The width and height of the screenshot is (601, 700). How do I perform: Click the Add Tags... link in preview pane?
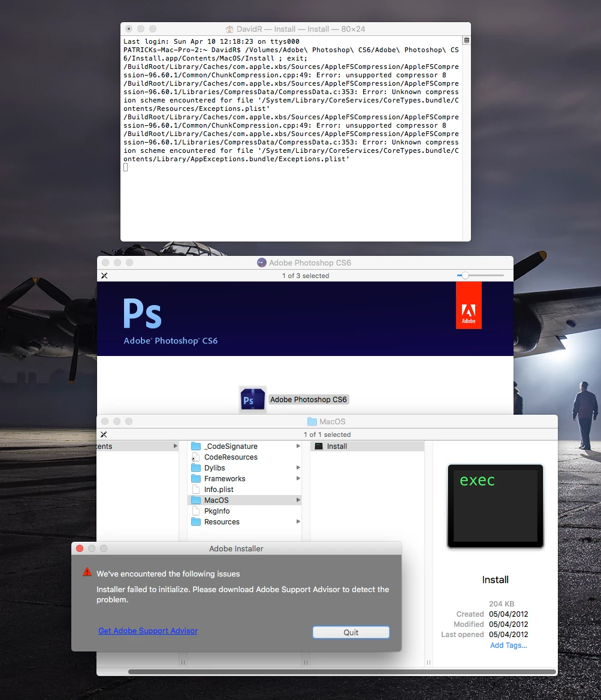point(509,645)
